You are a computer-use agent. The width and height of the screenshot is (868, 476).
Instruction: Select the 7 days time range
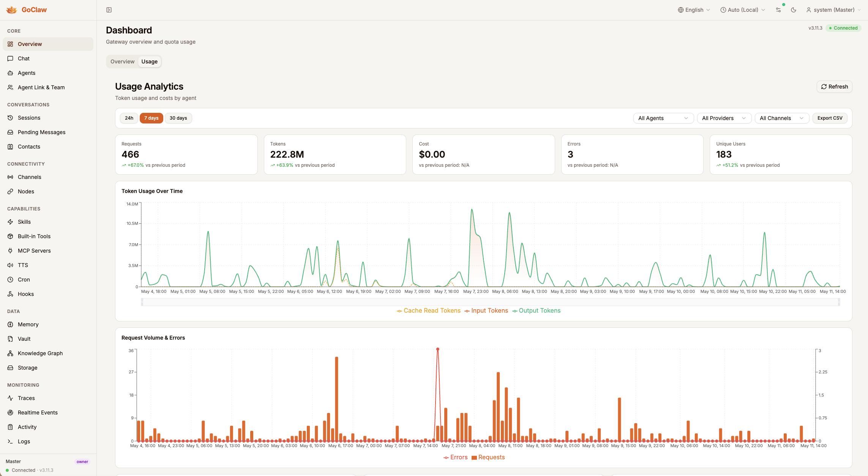151,118
